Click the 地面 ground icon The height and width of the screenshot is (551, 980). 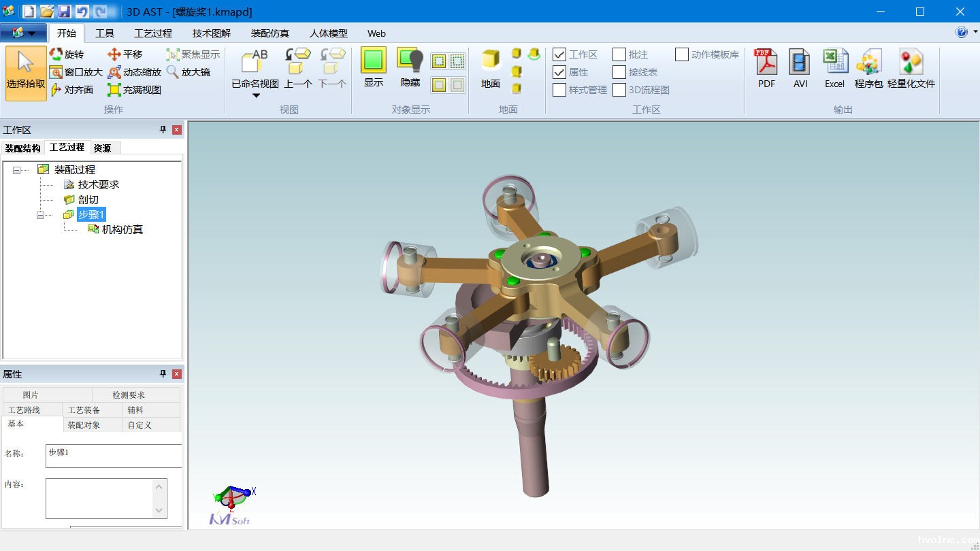(x=490, y=68)
